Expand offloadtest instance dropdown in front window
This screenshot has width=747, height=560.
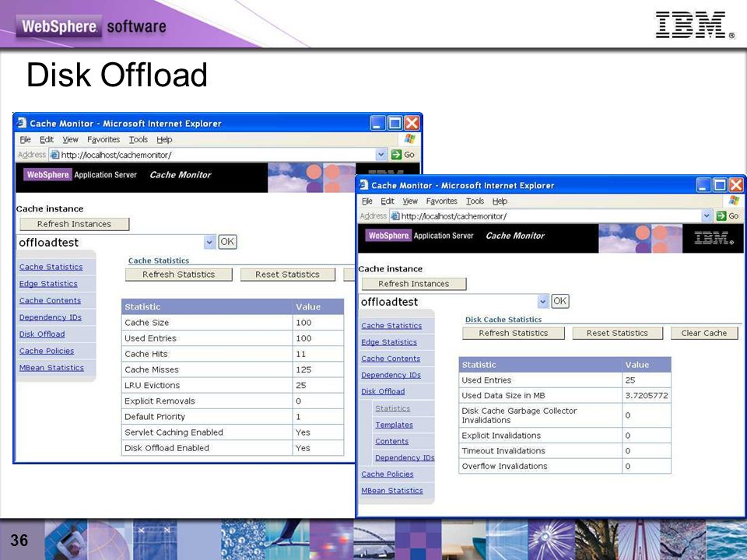(542, 302)
